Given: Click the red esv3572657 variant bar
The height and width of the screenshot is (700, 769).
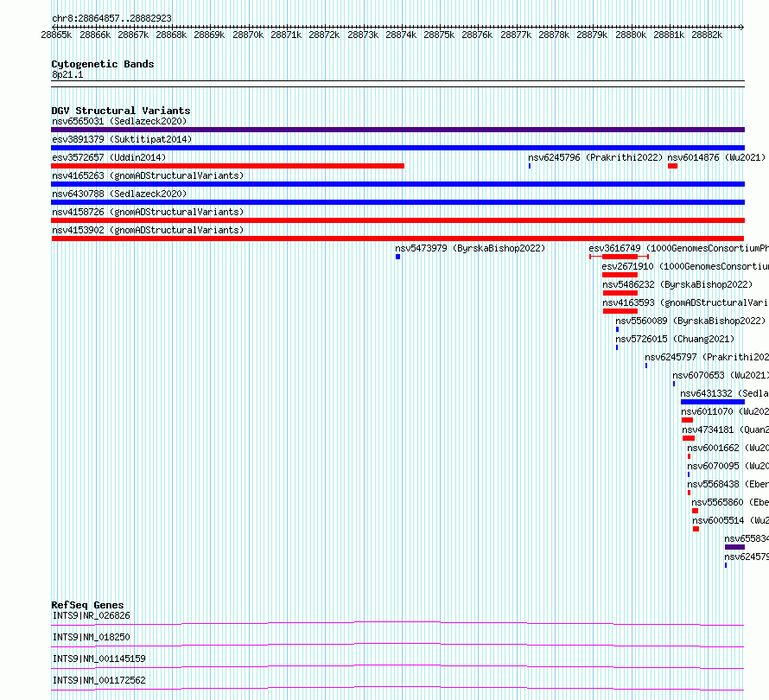Looking at the screenshot, I should click(227, 166).
